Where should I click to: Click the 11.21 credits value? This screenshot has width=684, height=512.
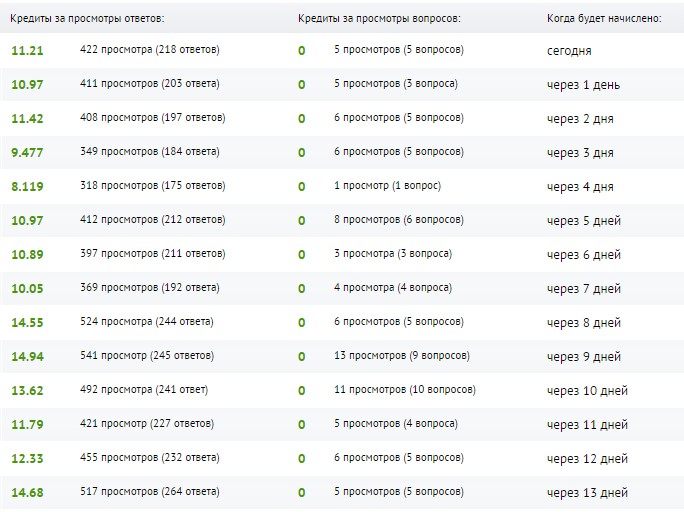(27, 51)
